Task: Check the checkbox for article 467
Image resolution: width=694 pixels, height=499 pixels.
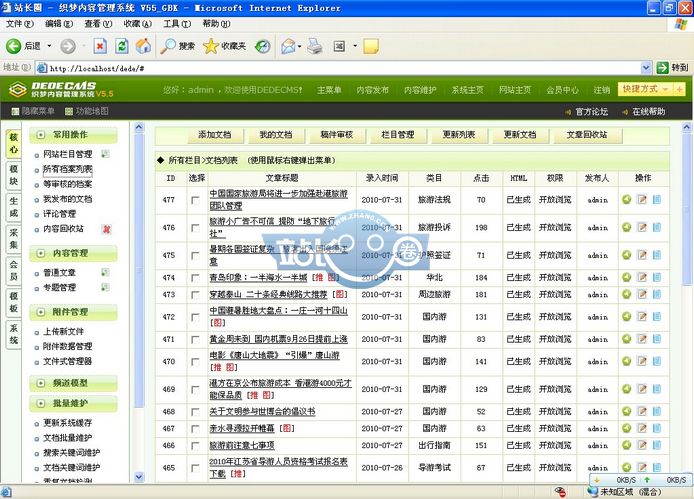Action: (x=195, y=429)
